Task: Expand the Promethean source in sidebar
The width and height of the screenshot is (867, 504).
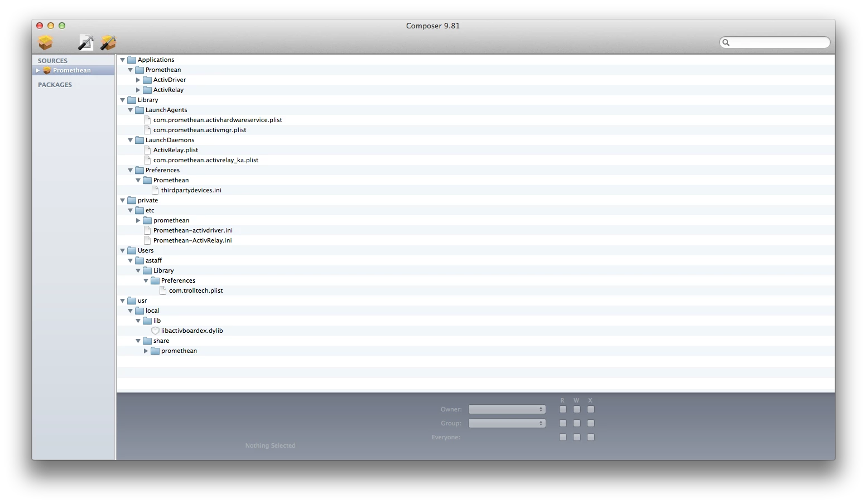Action: 37,71
